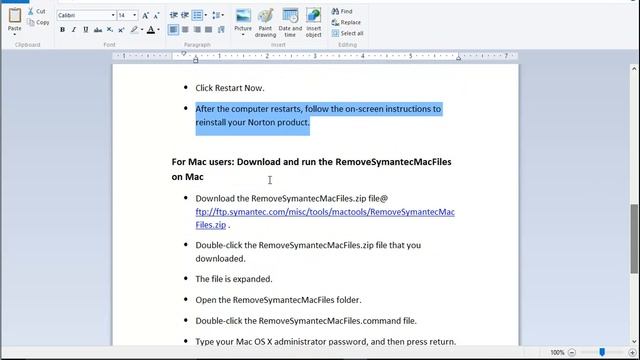
Task: Justify the paragraph text
Action: [209, 29]
